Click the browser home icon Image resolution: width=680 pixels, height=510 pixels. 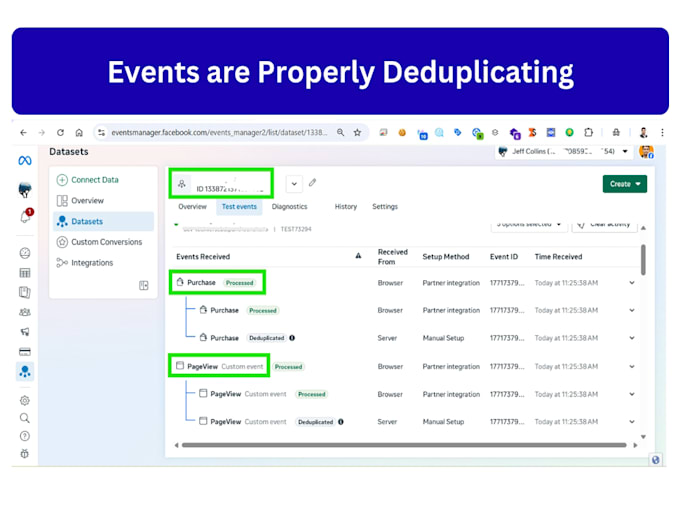point(79,133)
